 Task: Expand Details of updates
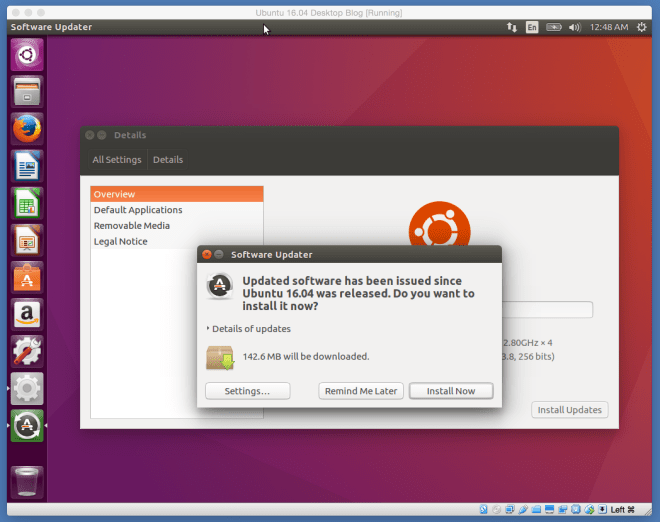[250, 329]
